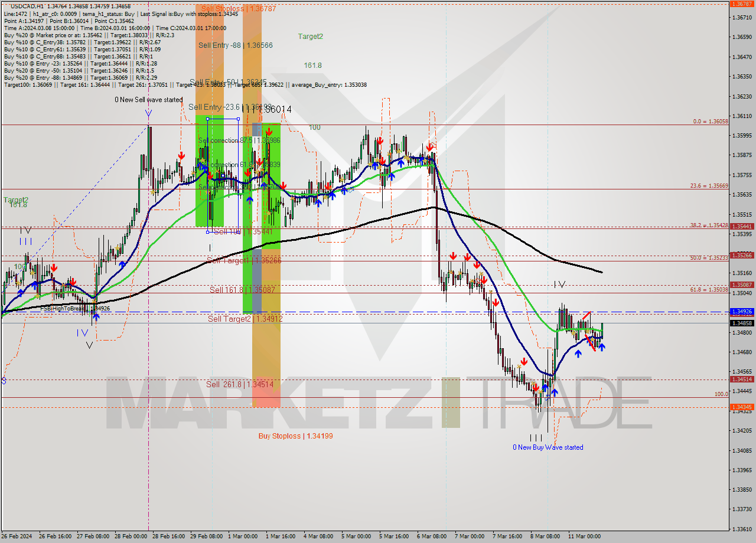Click the '26 Feb 2024' time axis label
The height and width of the screenshot is (543, 756).
(18, 537)
